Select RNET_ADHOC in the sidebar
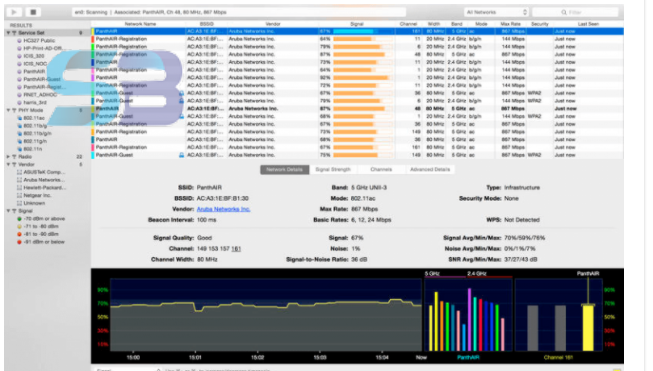The height and width of the screenshot is (371, 653). [40, 95]
